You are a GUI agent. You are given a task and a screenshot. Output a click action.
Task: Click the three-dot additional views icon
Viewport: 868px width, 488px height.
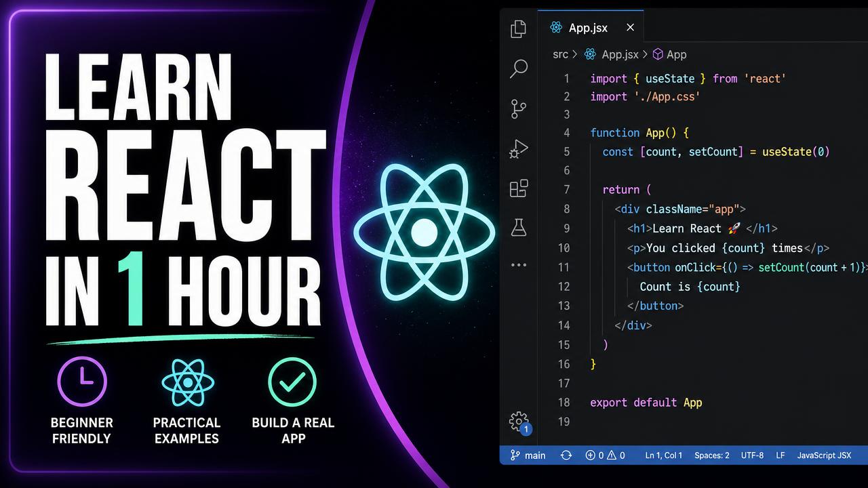pyautogui.click(x=519, y=265)
